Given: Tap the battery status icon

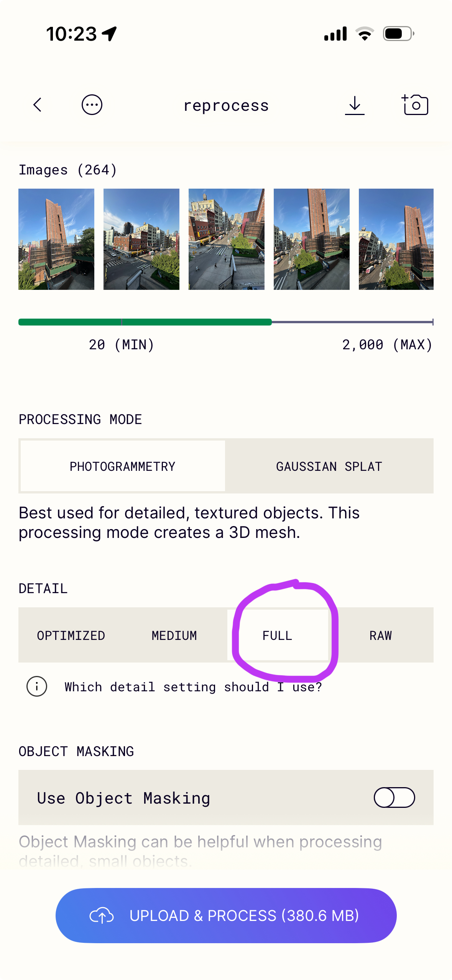Looking at the screenshot, I should click(399, 34).
